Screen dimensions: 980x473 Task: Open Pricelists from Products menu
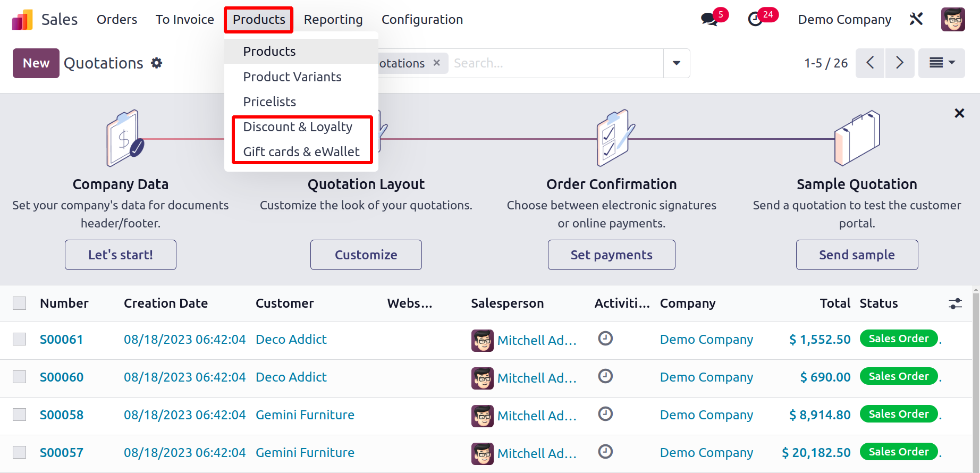pos(269,102)
